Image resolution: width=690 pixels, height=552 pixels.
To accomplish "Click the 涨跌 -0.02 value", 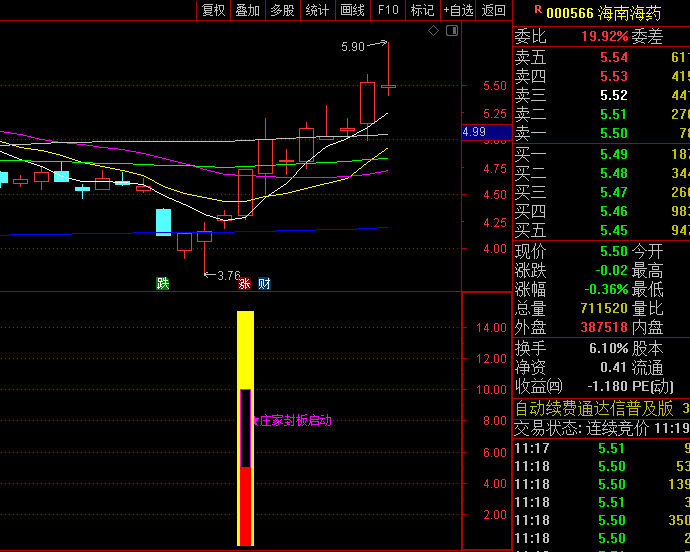I will pos(612,270).
